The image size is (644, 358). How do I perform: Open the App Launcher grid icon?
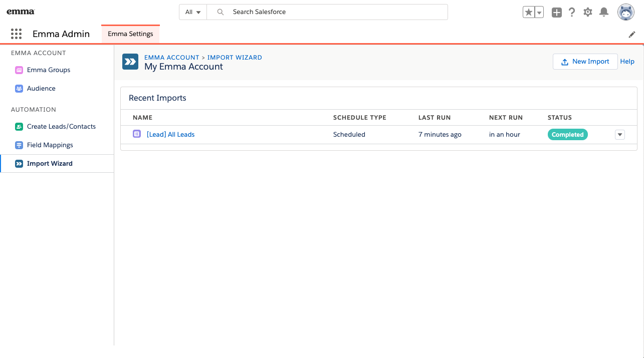pyautogui.click(x=17, y=34)
